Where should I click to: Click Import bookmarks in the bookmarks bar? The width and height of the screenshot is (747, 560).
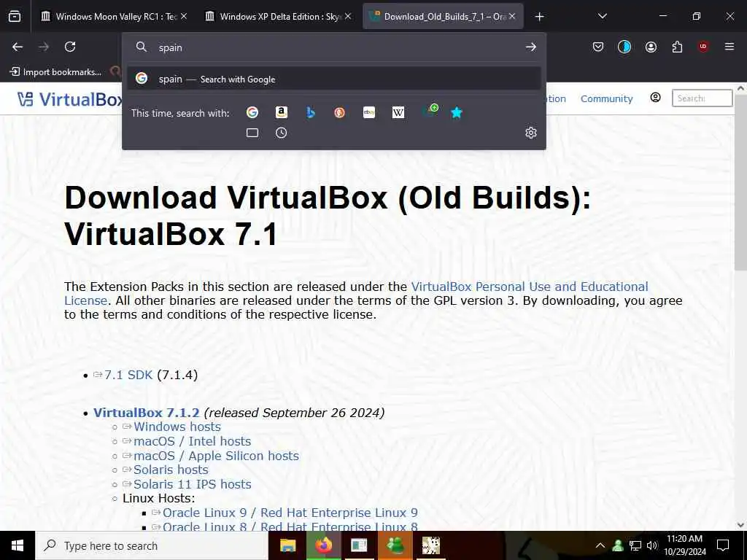(x=55, y=72)
